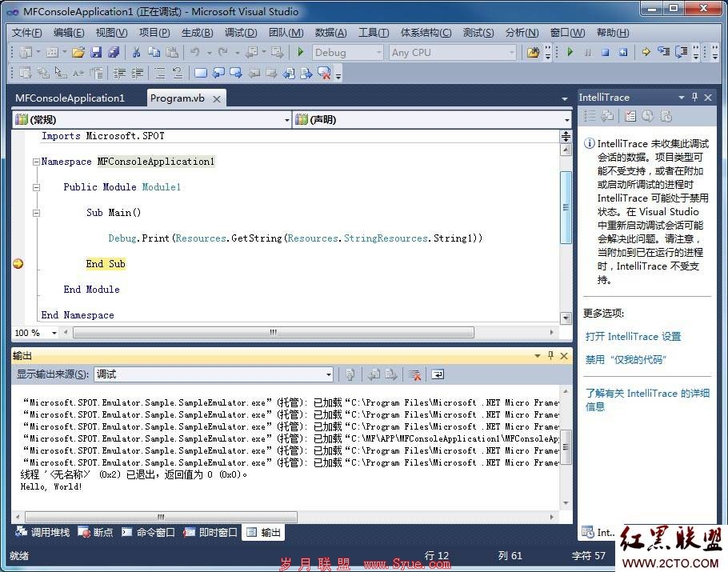Click the solution explorer folder icon after Any CPU

(x=533, y=52)
